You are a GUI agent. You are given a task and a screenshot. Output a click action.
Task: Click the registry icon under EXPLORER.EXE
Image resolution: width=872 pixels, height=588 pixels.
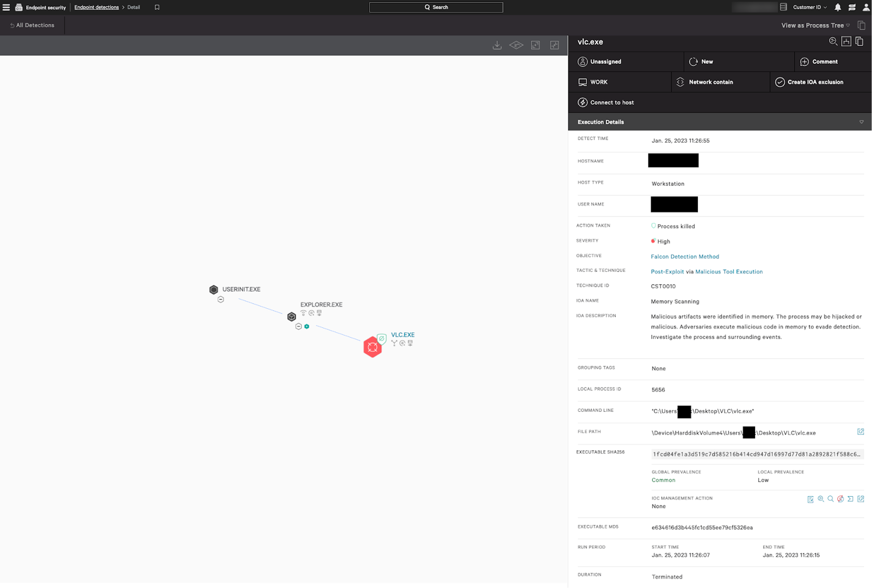pyautogui.click(x=319, y=313)
